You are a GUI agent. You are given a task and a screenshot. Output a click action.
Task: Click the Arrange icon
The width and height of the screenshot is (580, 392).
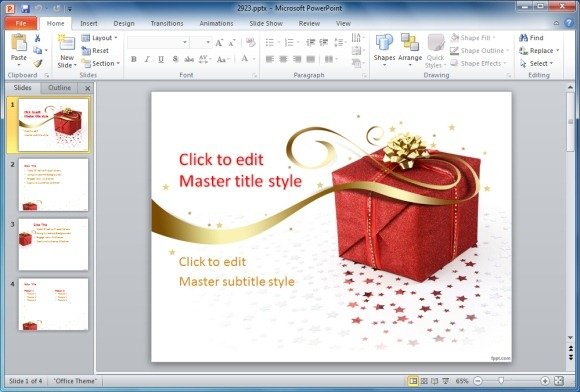[410, 43]
